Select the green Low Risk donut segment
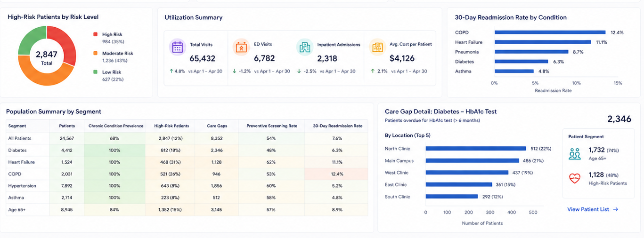644x238 pixels. pyautogui.click(x=29, y=40)
